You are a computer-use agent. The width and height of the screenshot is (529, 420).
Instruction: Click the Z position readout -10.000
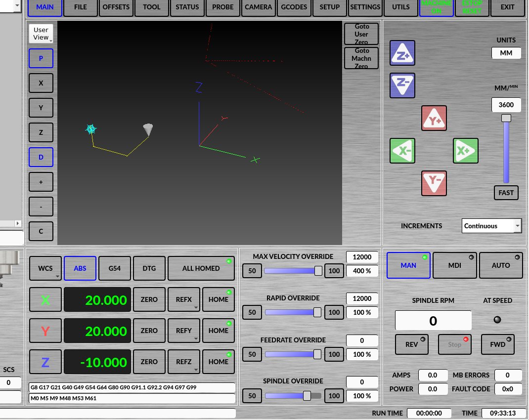point(97,362)
